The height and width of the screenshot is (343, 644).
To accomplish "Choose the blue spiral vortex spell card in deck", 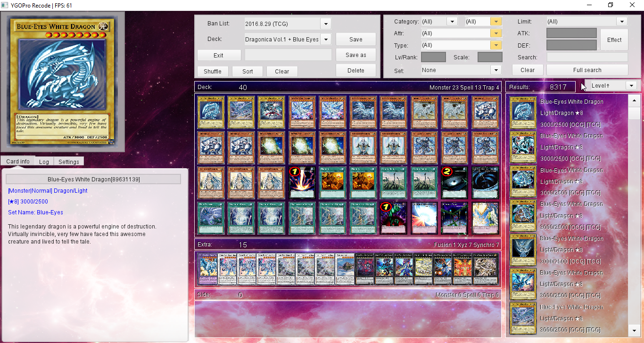I will point(485,183).
